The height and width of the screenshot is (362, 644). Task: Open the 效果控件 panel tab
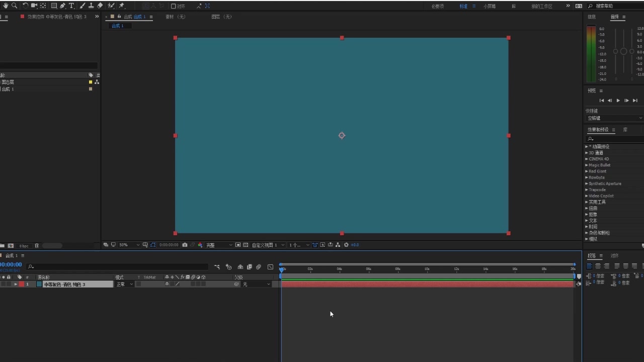(56, 17)
